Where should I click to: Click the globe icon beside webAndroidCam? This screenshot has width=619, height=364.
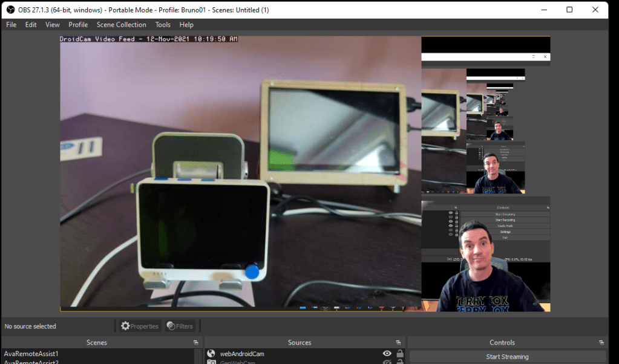pyautogui.click(x=212, y=353)
